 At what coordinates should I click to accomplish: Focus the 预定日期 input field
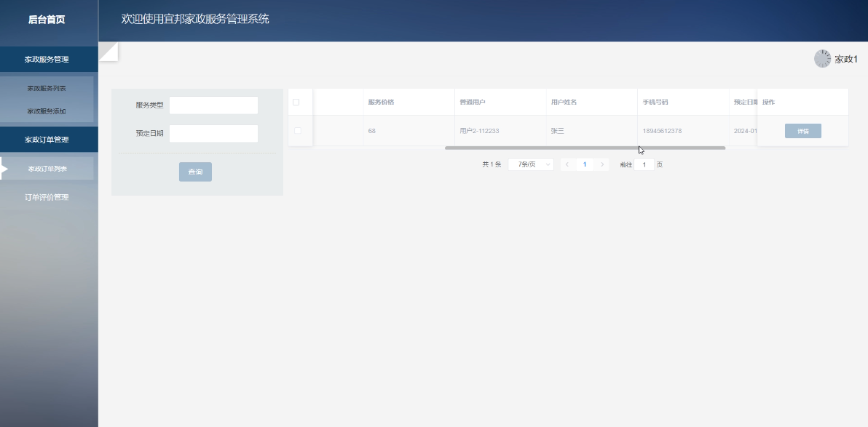click(213, 133)
